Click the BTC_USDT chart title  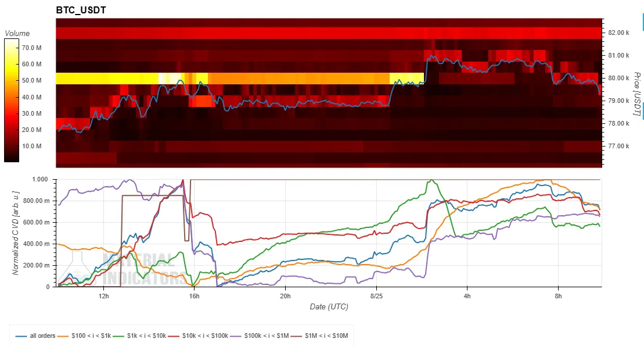click(81, 10)
